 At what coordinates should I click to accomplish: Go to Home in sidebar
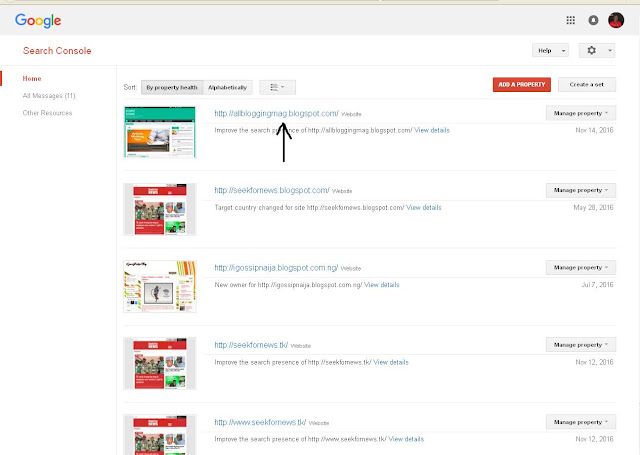point(32,78)
